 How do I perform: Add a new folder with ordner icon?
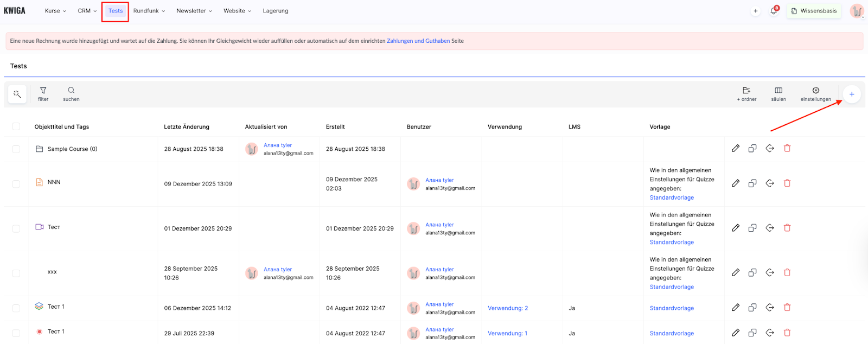pos(746,94)
